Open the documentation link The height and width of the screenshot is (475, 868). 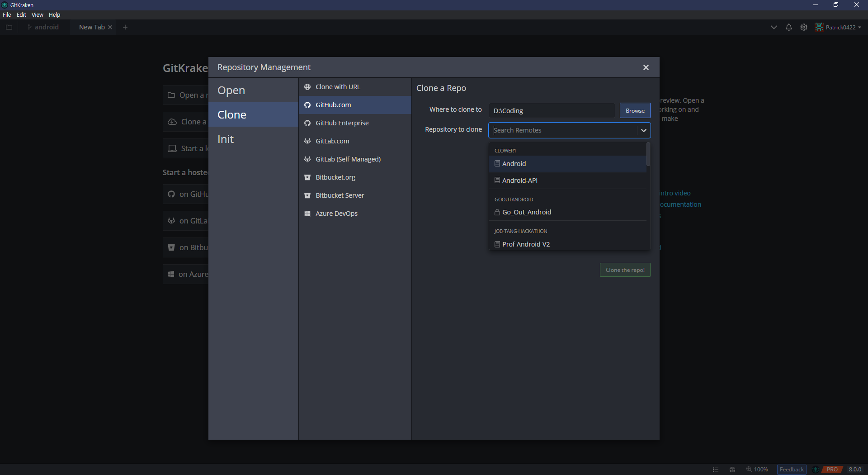[x=680, y=204]
